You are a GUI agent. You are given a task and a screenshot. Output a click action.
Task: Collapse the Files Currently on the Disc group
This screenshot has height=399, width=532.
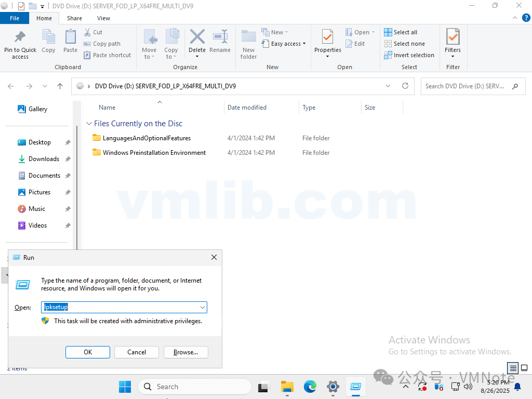(x=89, y=124)
